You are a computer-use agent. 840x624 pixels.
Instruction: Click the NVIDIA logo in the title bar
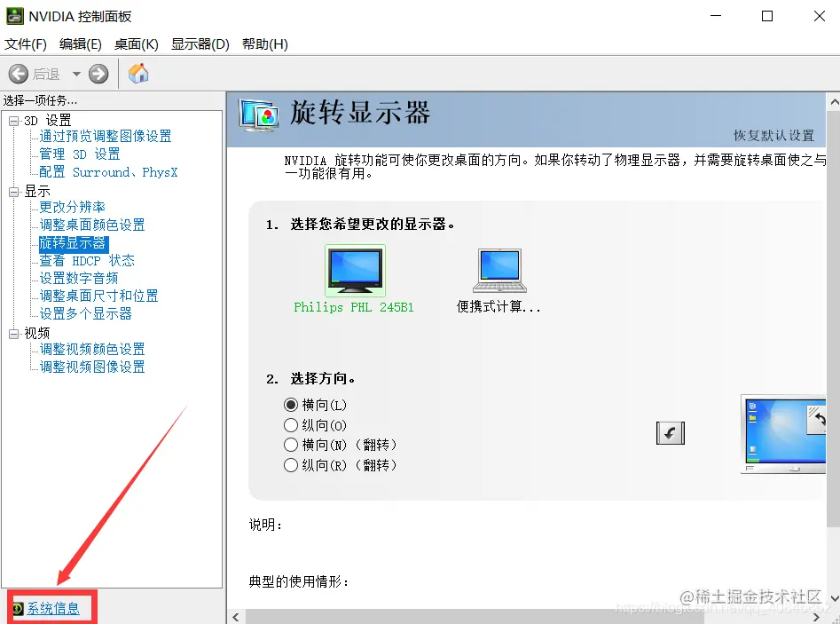tap(18, 15)
